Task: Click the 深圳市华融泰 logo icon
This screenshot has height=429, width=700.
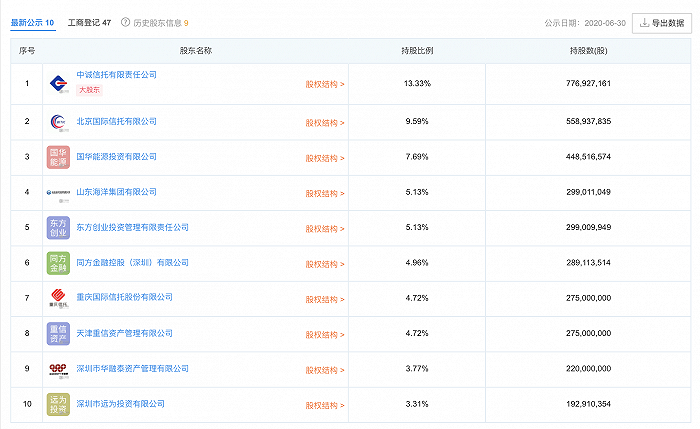Action: [x=58, y=369]
